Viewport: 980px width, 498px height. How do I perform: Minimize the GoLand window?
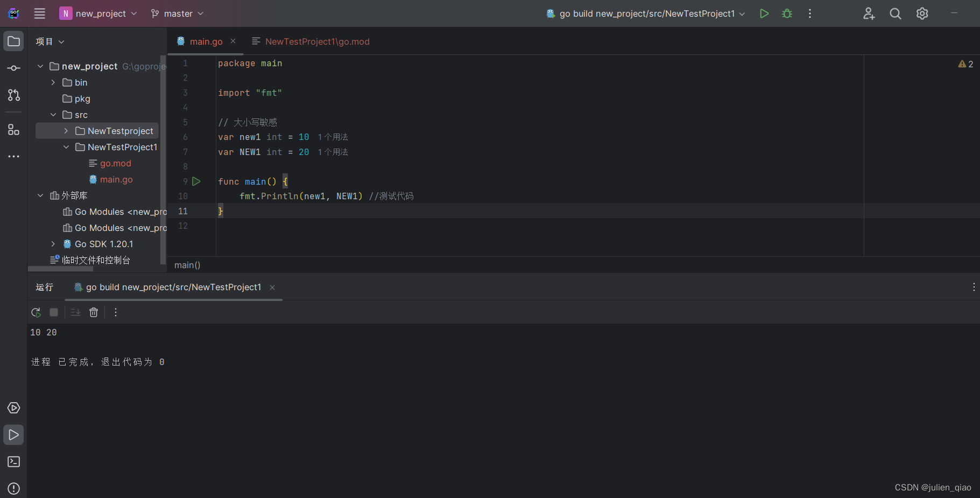click(x=954, y=13)
